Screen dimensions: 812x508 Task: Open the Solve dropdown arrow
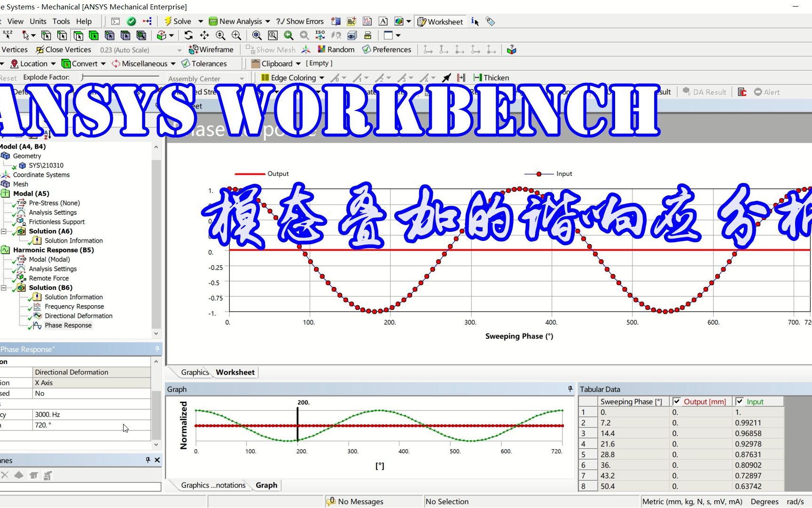(x=201, y=21)
